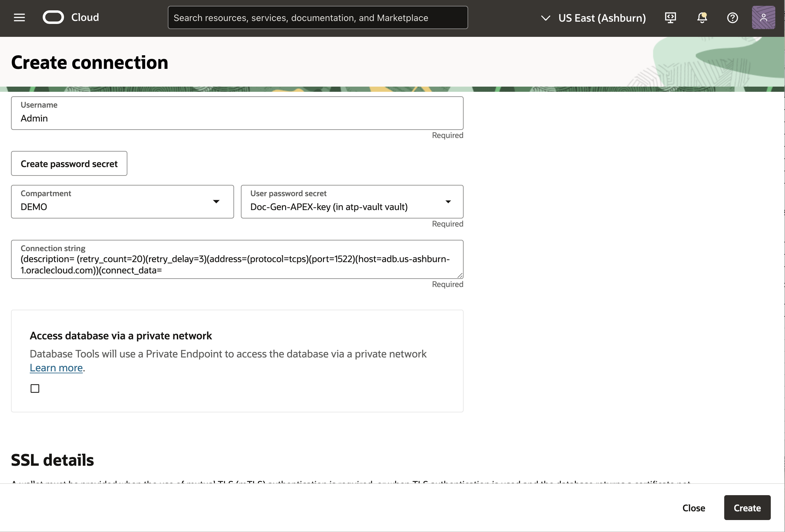Click the Username input field
This screenshot has width=785, height=532.
(237, 118)
